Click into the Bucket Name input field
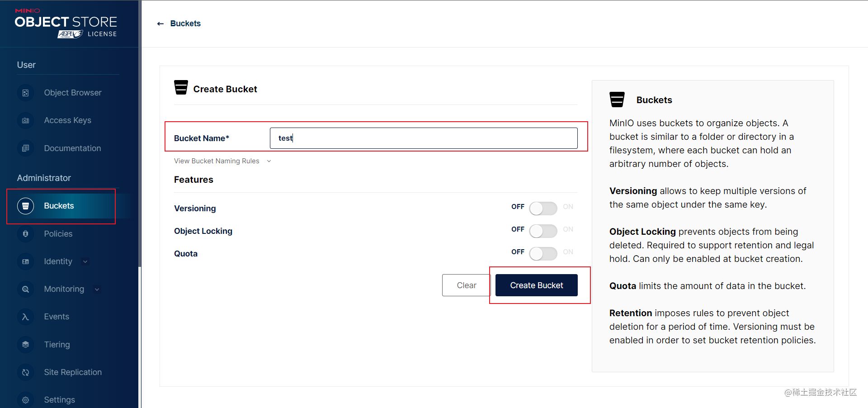This screenshot has width=868, height=408. (424, 138)
